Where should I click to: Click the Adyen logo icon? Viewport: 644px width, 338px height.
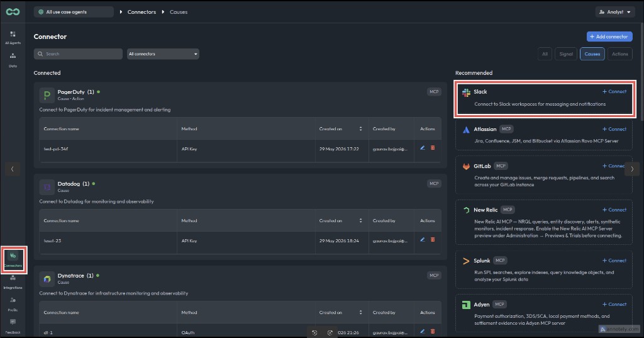tap(466, 305)
